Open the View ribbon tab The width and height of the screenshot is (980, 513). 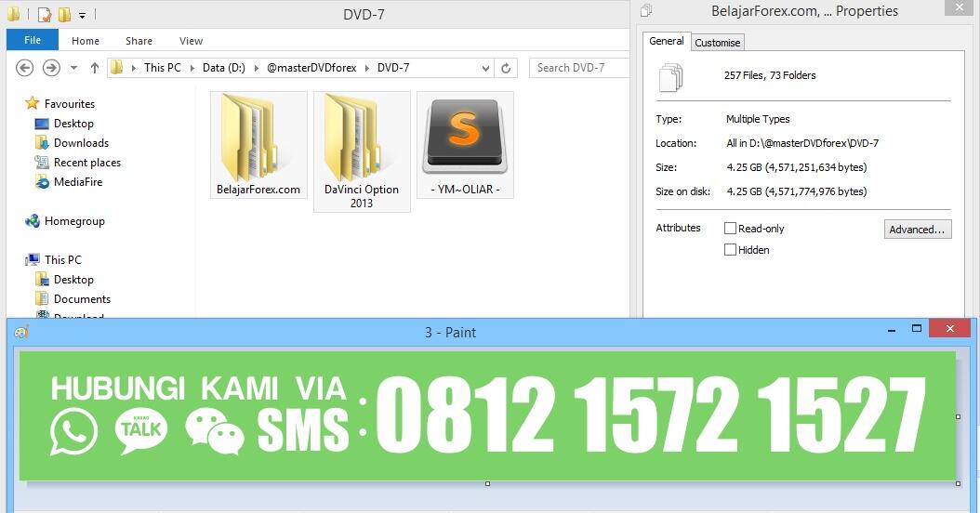(191, 41)
